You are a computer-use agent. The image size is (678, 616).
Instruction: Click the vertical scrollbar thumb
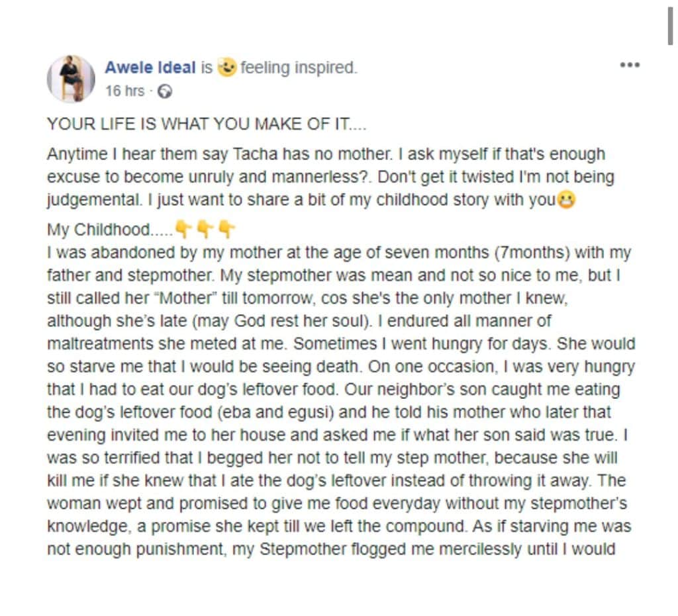pos(670,26)
